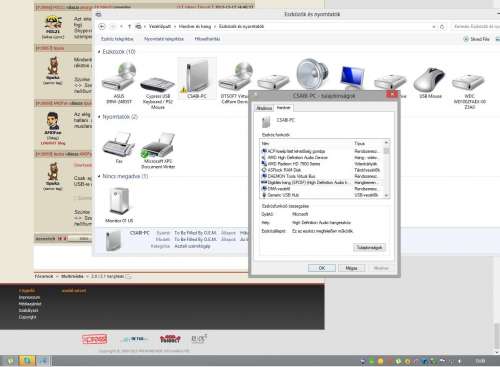Select the blue monitor device icon

click(x=352, y=77)
